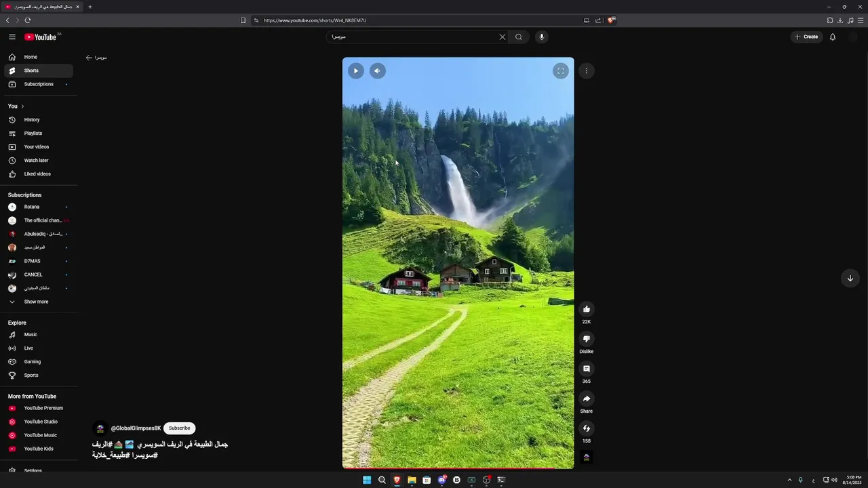
Task: Open the notifications bell
Action: pos(833,37)
